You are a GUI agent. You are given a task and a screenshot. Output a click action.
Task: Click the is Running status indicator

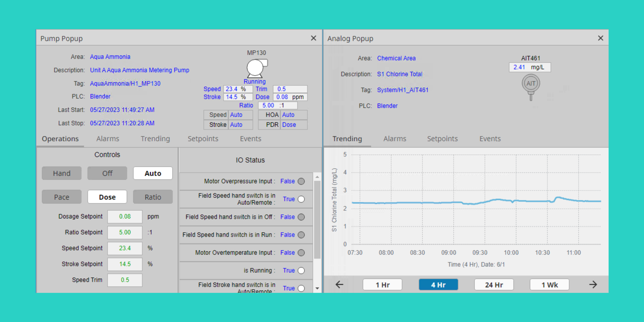301,270
